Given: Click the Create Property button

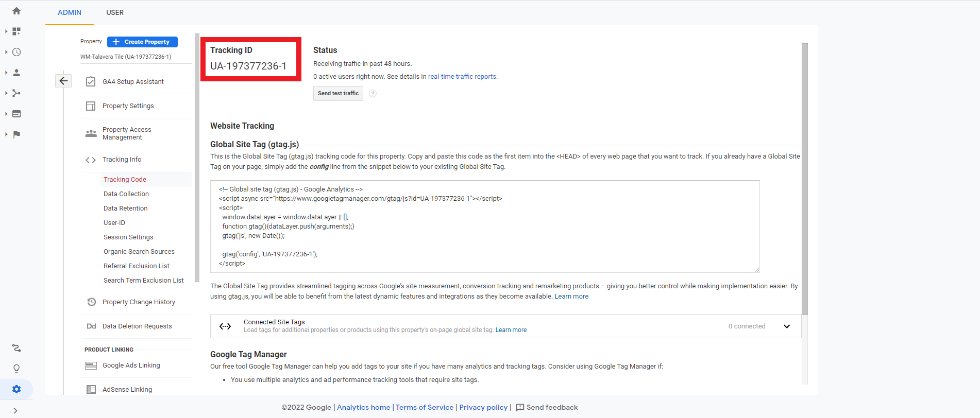Looking at the screenshot, I should tap(142, 42).
